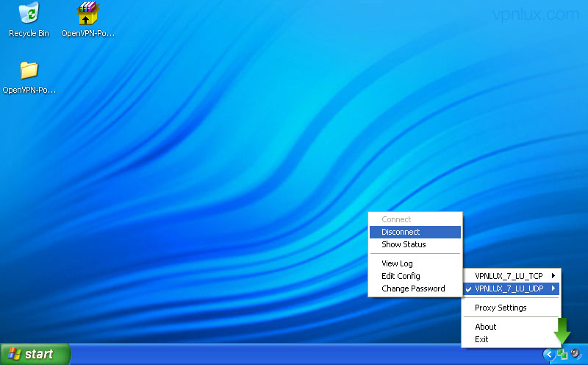588x365 pixels.
Task: Select Change Password menu entry
Action: pos(415,288)
